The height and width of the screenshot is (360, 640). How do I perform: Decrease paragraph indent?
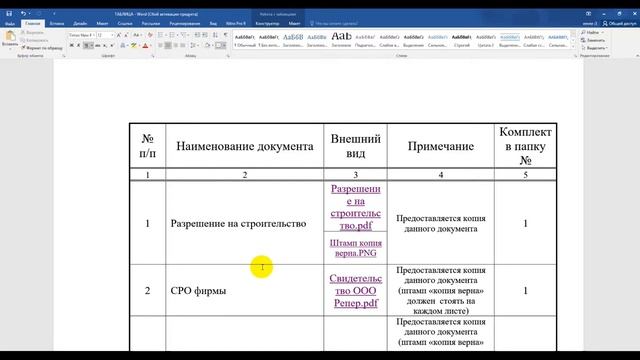(x=197, y=35)
